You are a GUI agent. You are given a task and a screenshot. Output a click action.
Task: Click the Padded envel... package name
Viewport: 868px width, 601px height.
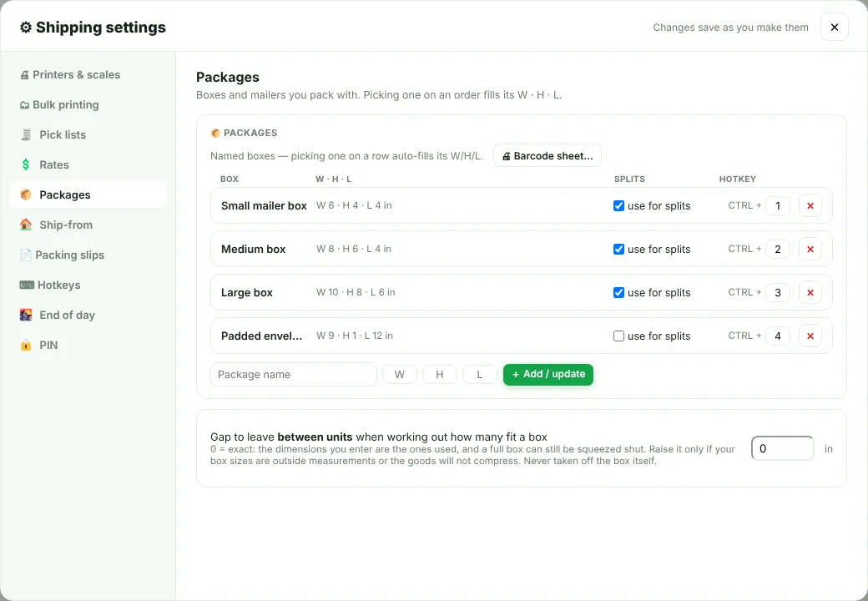pos(262,336)
